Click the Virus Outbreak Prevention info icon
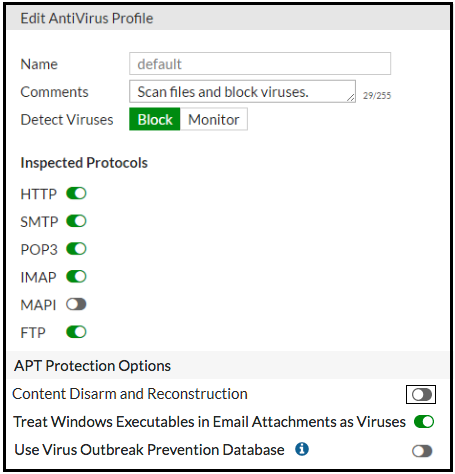 [x=302, y=449]
